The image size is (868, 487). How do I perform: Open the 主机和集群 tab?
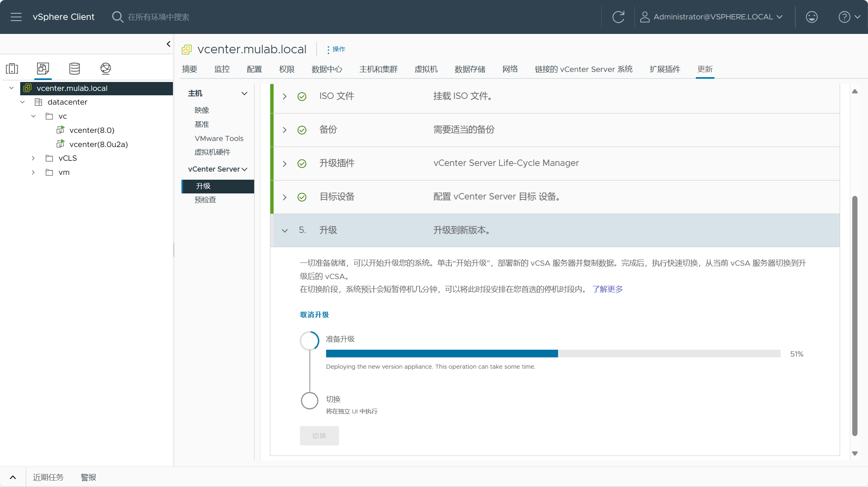click(x=379, y=69)
